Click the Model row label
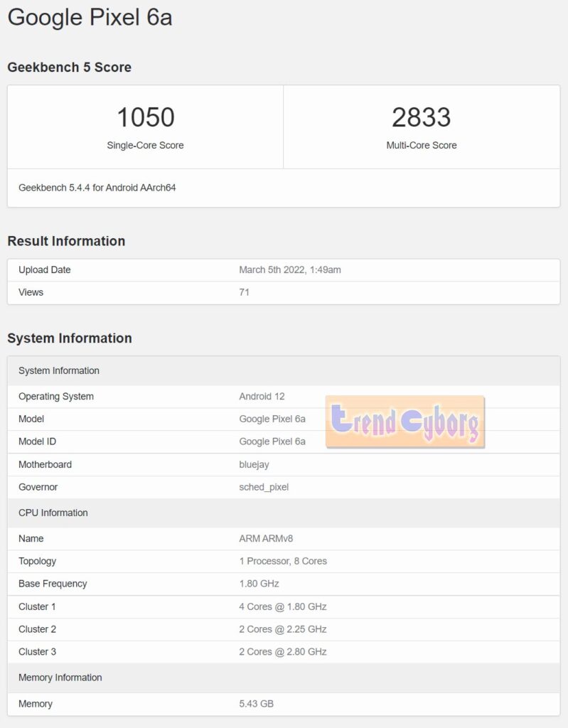568x728 pixels. coord(31,419)
